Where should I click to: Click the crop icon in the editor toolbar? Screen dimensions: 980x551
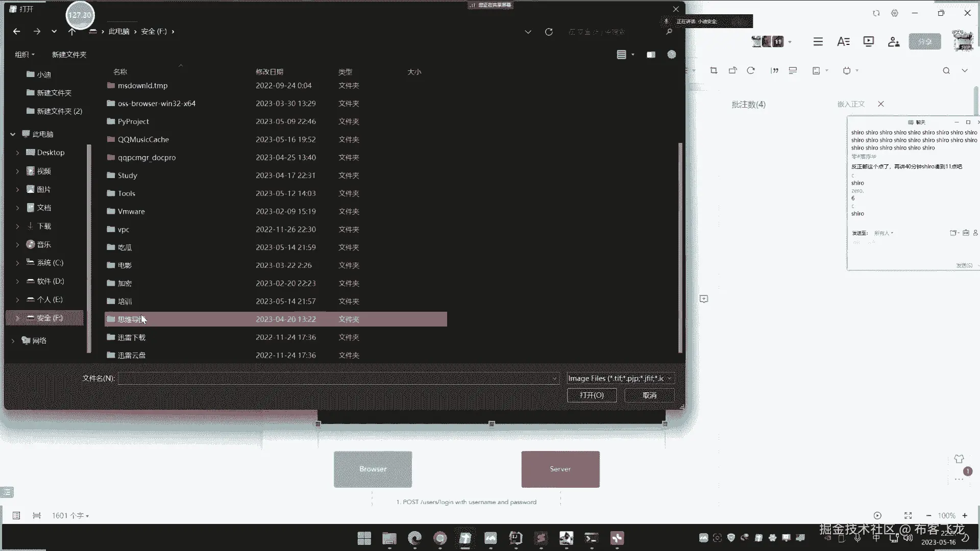[714, 70]
